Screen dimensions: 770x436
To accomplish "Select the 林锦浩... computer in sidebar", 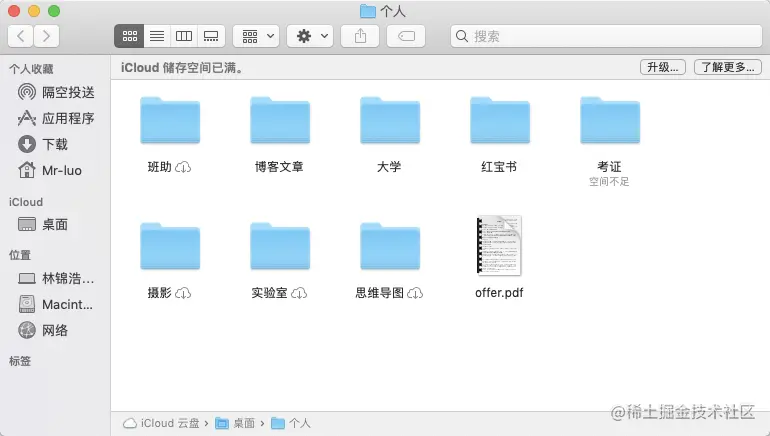I will tap(55, 278).
